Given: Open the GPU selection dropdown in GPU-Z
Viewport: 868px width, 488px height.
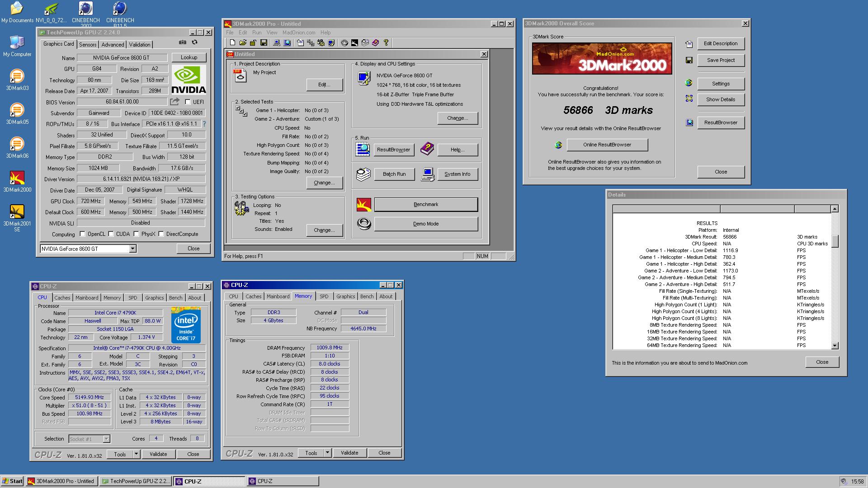Looking at the screenshot, I should point(132,249).
